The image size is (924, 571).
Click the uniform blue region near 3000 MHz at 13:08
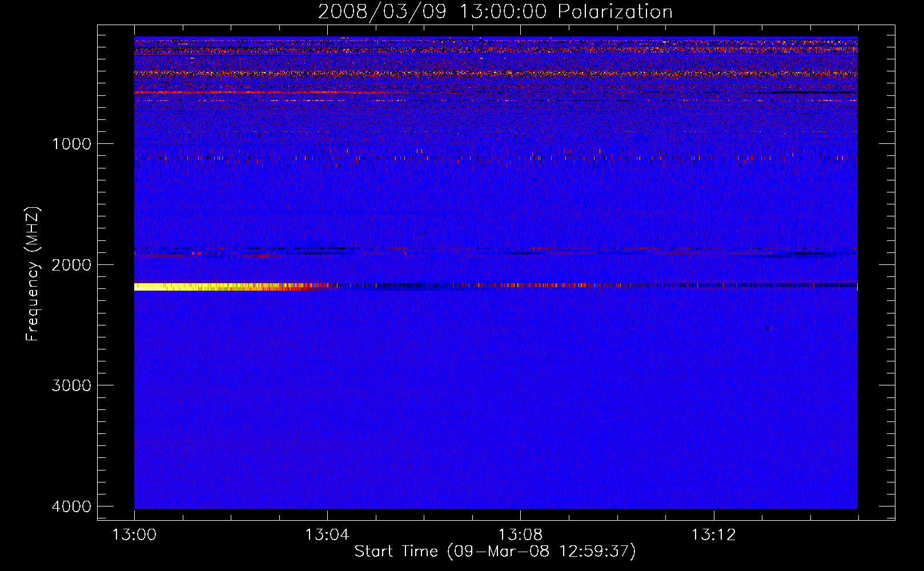(520, 385)
